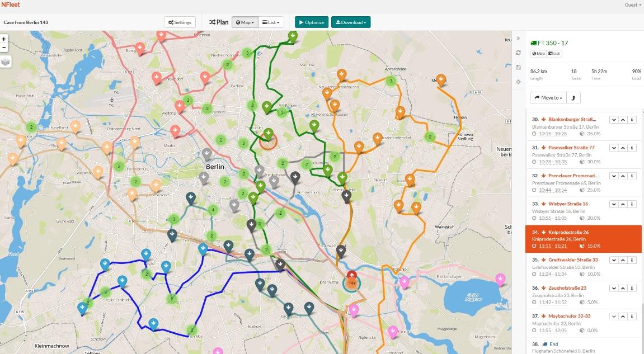This screenshot has width=644, height=354.
Task: Move Greifswalder Straße 33 task down
Action: (x=614, y=260)
